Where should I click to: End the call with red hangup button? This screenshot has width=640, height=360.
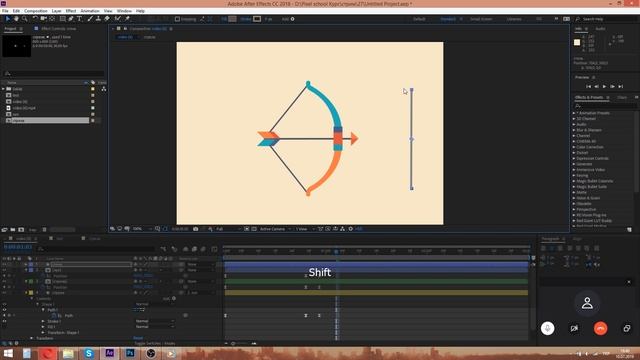point(600,328)
